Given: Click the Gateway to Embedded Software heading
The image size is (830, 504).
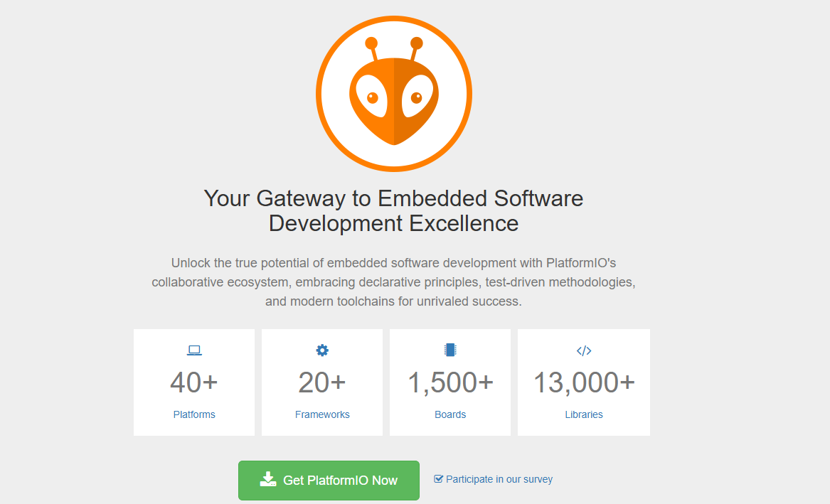Looking at the screenshot, I should coord(393,210).
